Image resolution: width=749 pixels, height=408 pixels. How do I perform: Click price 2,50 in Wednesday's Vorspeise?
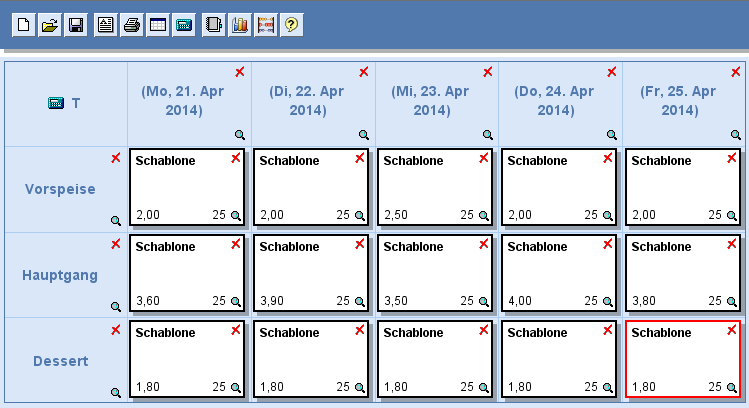pos(396,215)
